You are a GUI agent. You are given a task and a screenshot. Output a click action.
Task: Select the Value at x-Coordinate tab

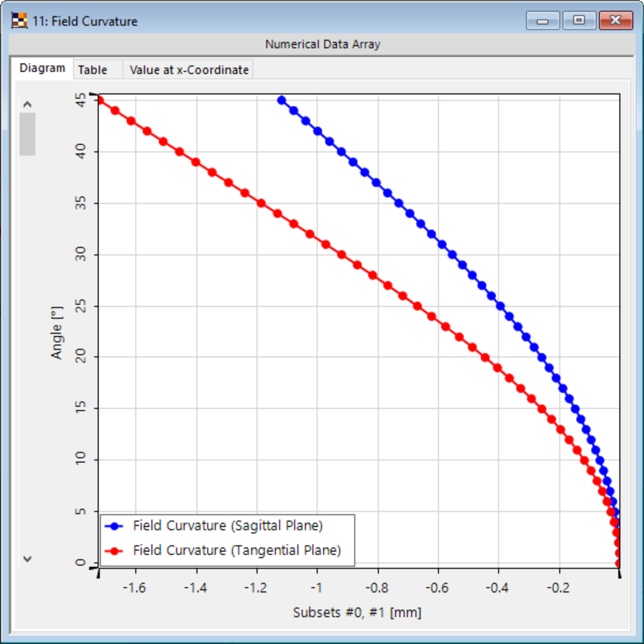coord(189,70)
